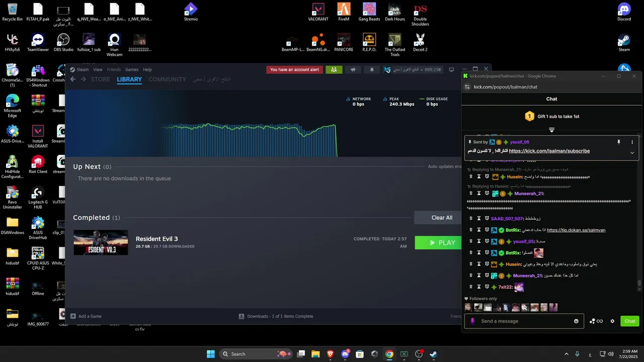The width and height of the screenshot is (644, 362).
Task: Switch to Steam STORE tab
Action: 101,79
